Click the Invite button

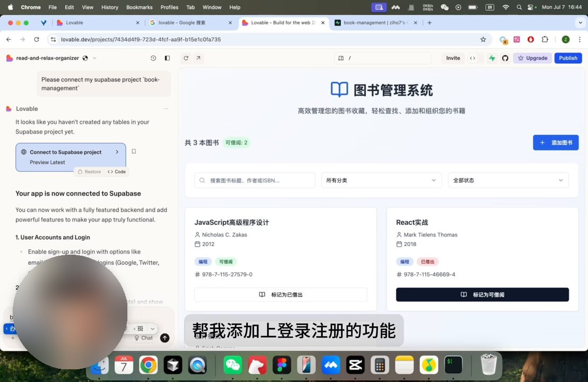(x=453, y=58)
